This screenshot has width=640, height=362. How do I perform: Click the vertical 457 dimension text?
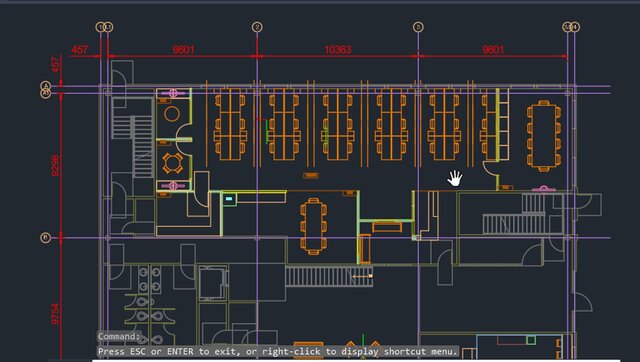[x=56, y=64]
